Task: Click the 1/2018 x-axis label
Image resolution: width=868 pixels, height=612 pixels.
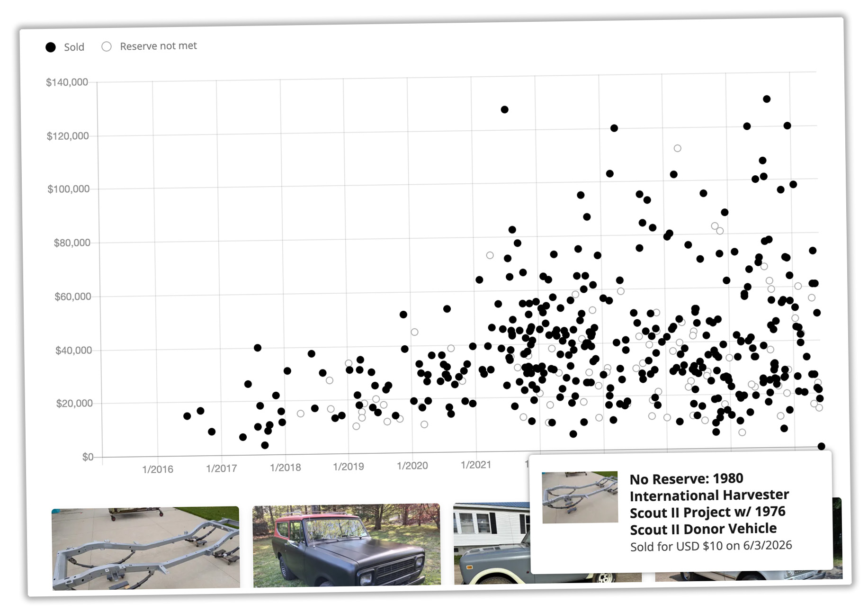Action: pos(286,468)
